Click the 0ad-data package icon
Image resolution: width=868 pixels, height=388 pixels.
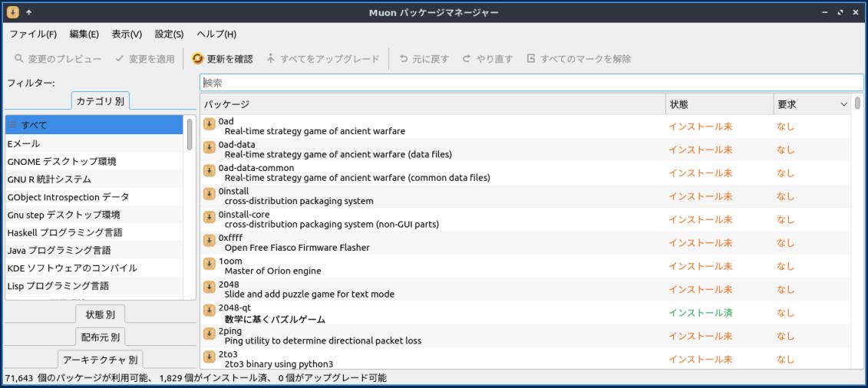[x=210, y=147]
